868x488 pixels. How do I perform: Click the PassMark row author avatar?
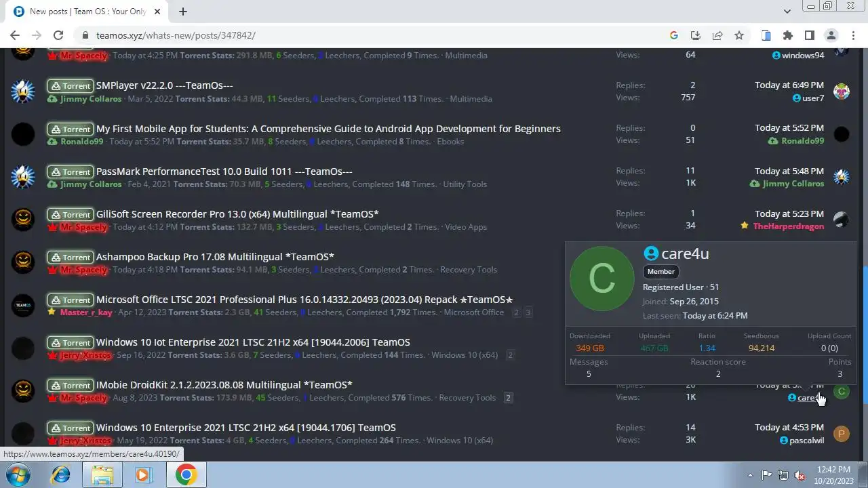pos(23,177)
